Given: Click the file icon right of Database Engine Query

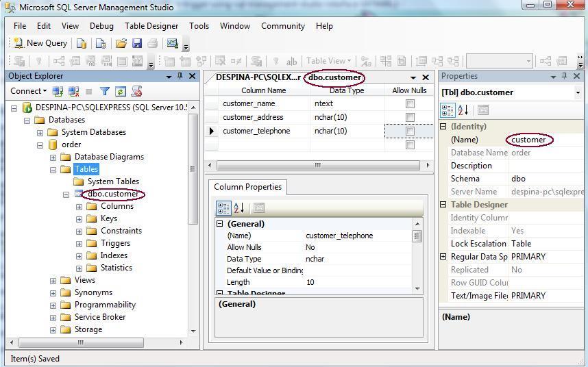Looking at the screenshot, I should [x=101, y=43].
